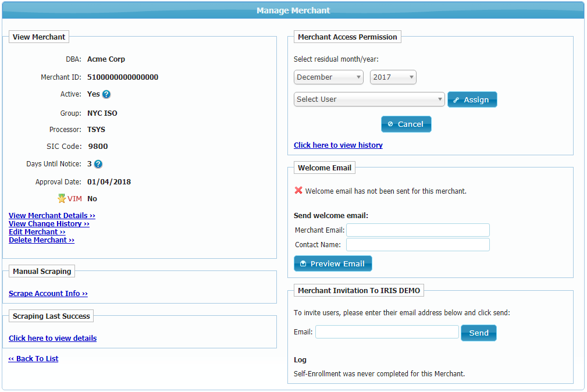Click the Group value NYC ISO
This screenshot has width=587, height=392.
coord(102,113)
